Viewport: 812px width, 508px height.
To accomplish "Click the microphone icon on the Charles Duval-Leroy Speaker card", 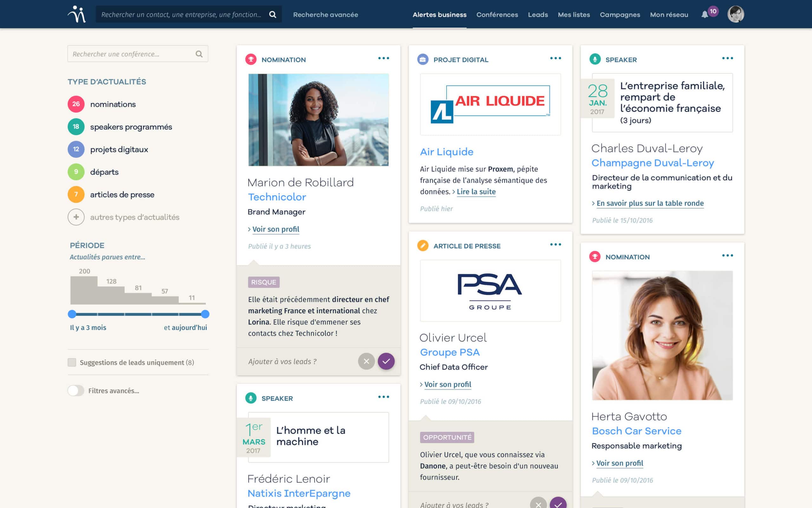I will point(595,59).
